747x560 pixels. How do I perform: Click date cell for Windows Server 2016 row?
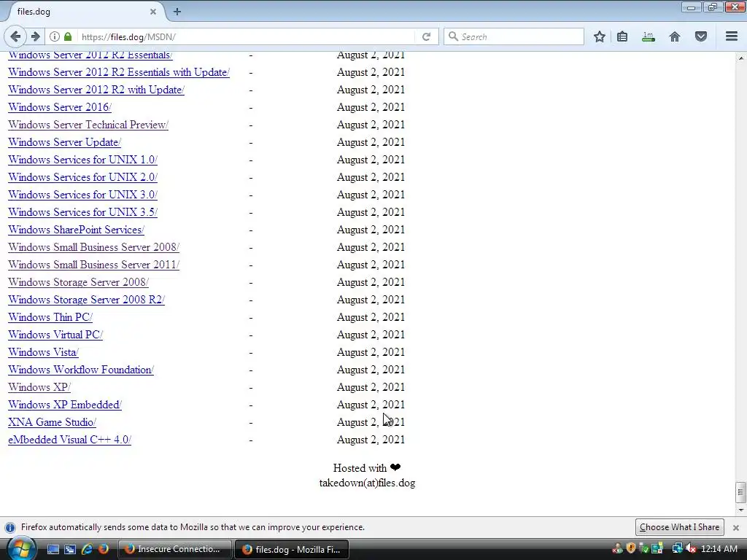pyautogui.click(x=371, y=107)
